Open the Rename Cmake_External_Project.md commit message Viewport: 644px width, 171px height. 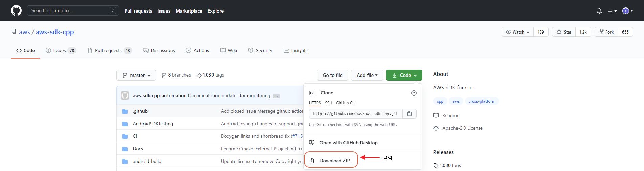pos(262,149)
